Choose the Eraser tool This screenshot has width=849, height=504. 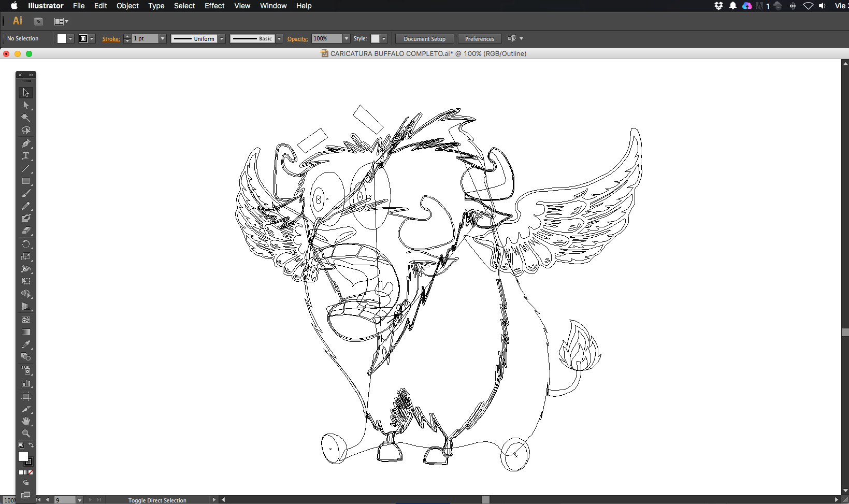pyautogui.click(x=25, y=231)
